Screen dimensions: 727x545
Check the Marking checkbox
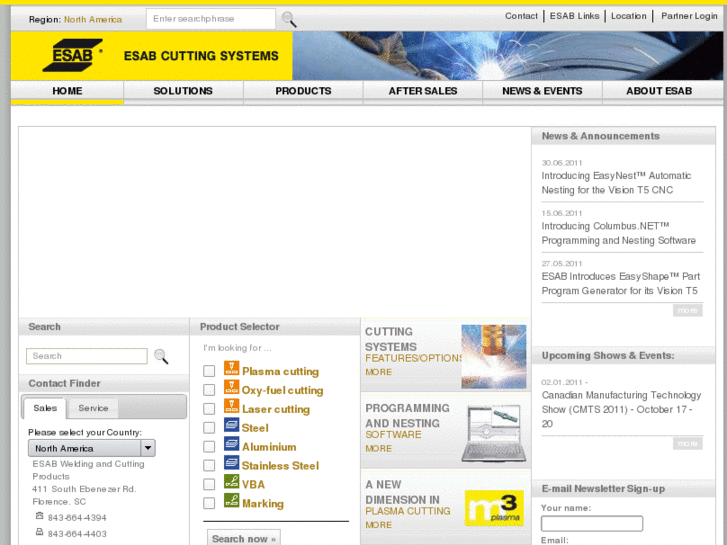click(209, 503)
